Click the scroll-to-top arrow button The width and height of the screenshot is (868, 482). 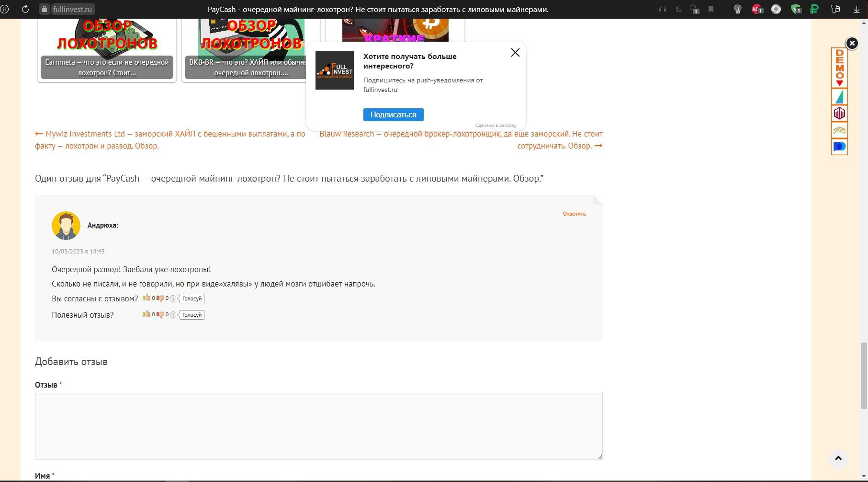(838, 458)
